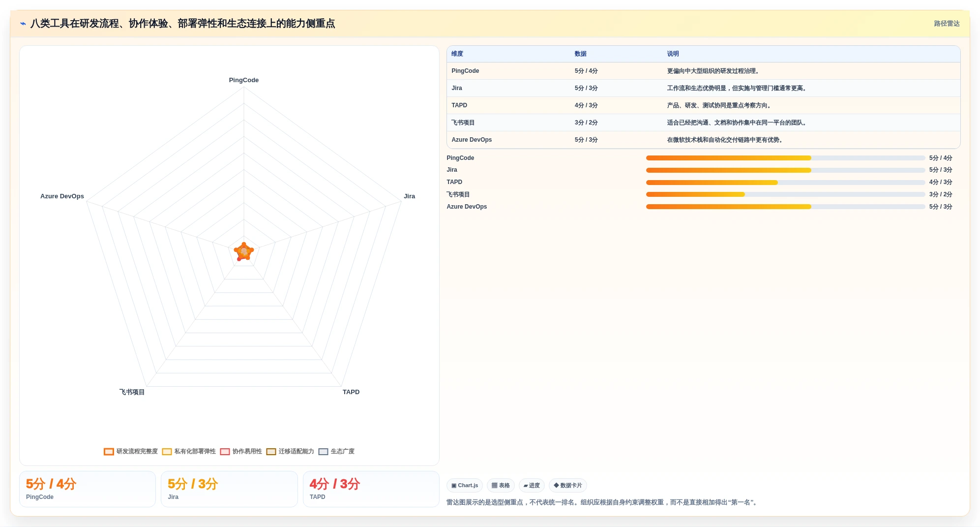Viewport: 980px width, 527px height.
Task: Toggle 生态广度 legend swatch
Action: [323, 452]
